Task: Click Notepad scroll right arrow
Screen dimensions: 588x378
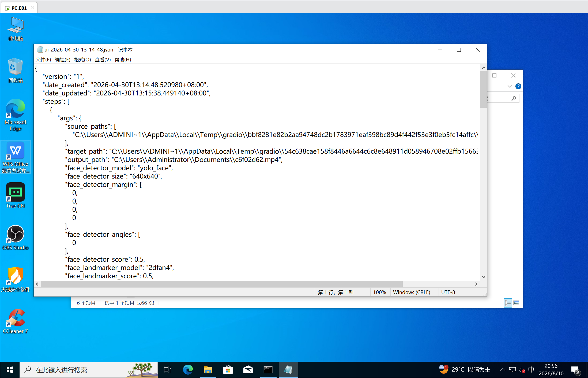Action: click(476, 284)
